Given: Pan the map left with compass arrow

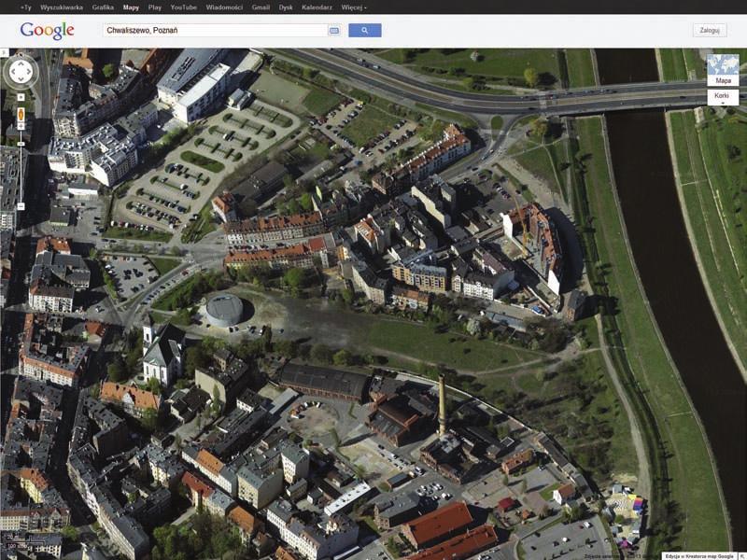Looking at the screenshot, I should 12,73.
